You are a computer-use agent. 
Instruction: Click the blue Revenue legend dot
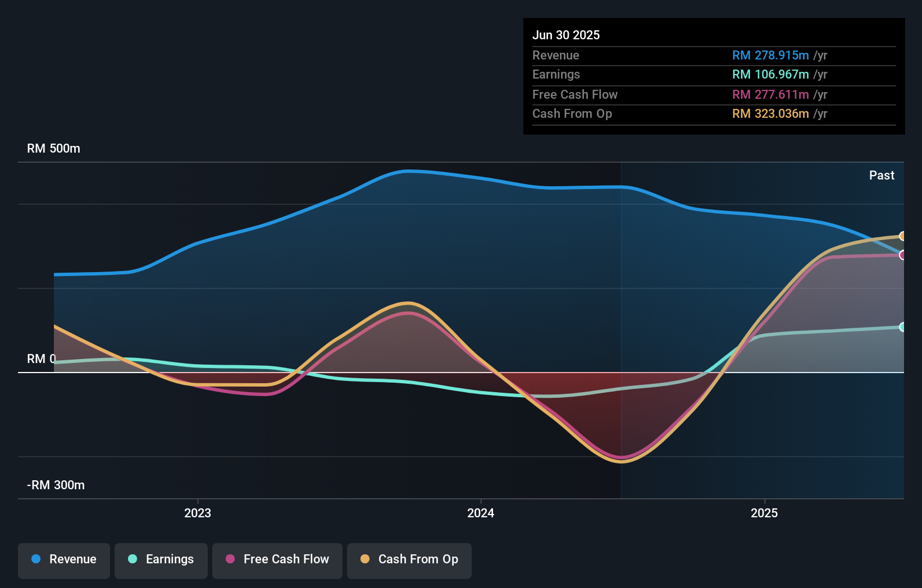point(36,559)
